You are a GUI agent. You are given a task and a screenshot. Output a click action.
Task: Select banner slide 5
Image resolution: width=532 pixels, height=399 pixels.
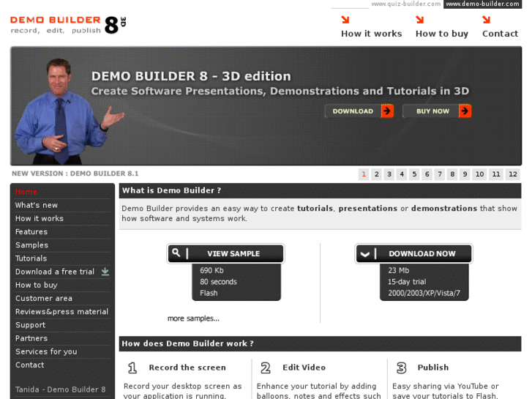click(414, 174)
